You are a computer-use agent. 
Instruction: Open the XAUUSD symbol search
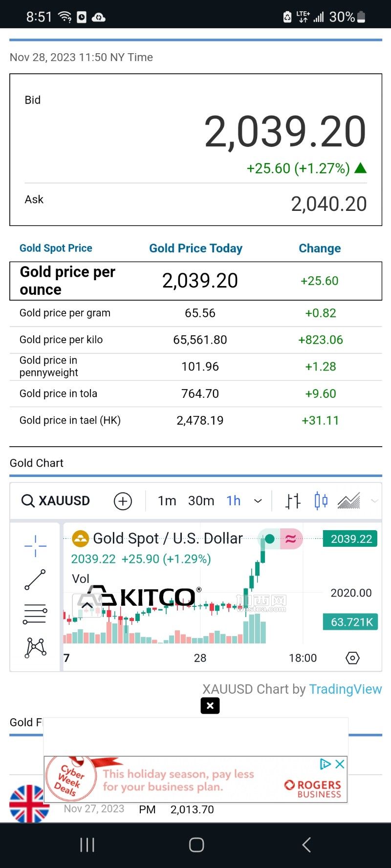[x=56, y=501]
